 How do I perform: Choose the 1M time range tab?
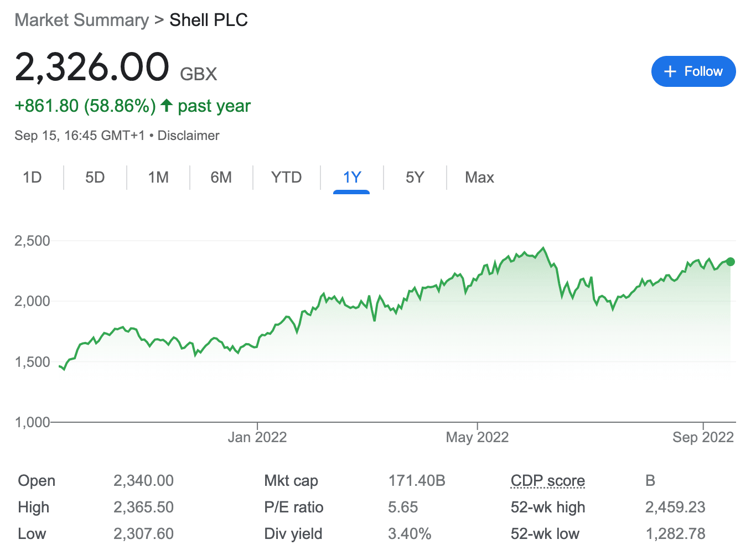click(x=158, y=178)
